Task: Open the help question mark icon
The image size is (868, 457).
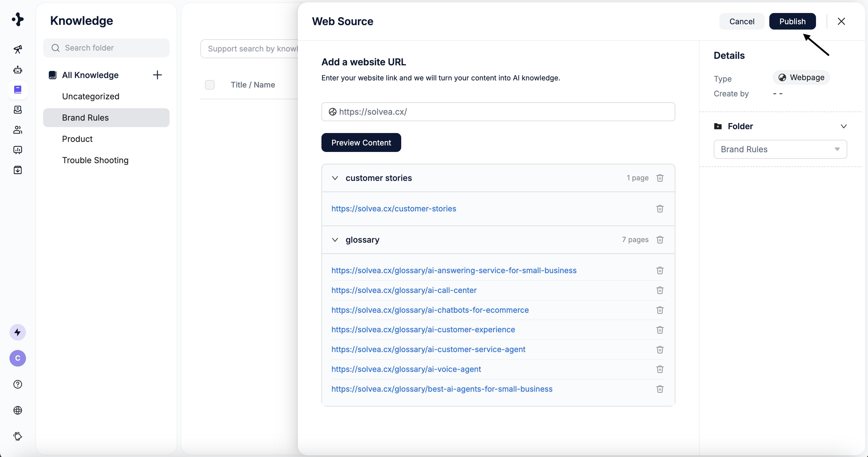Action: tap(17, 384)
